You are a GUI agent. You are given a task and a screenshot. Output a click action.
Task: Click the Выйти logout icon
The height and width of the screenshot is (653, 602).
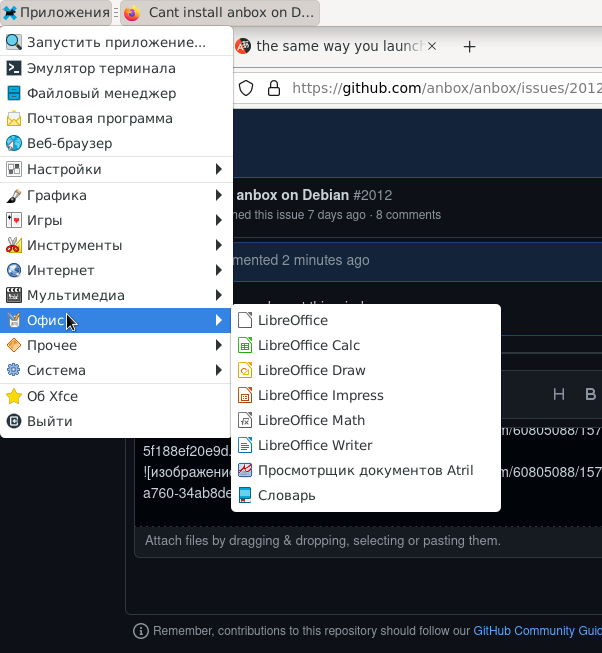pos(14,421)
